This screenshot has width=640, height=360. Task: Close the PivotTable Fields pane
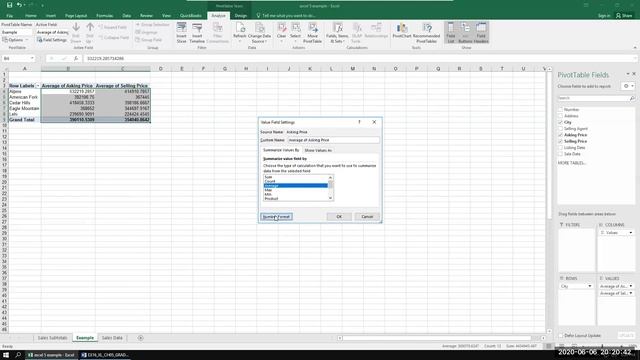pyautogui.click(x=634, y=74)
